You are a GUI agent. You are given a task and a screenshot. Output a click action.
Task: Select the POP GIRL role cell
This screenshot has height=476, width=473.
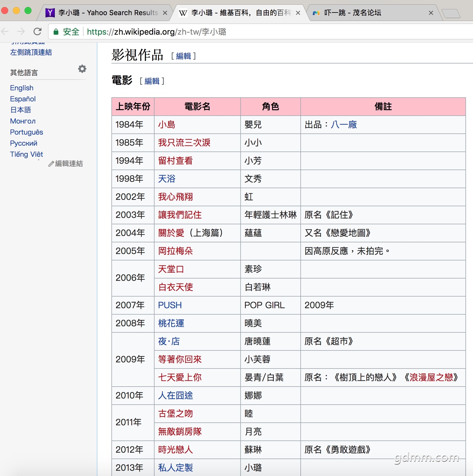point(271,305)
